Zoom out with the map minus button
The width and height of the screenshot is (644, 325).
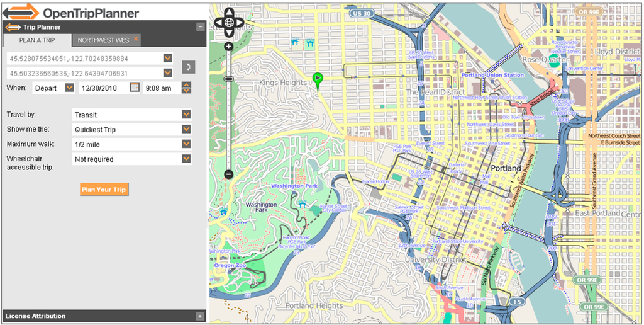[228, 174]
